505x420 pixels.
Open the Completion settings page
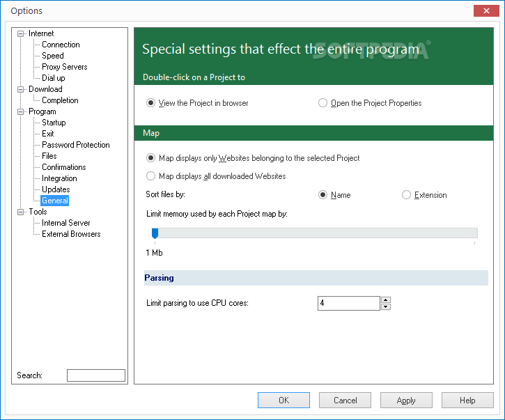click(60, 100)
